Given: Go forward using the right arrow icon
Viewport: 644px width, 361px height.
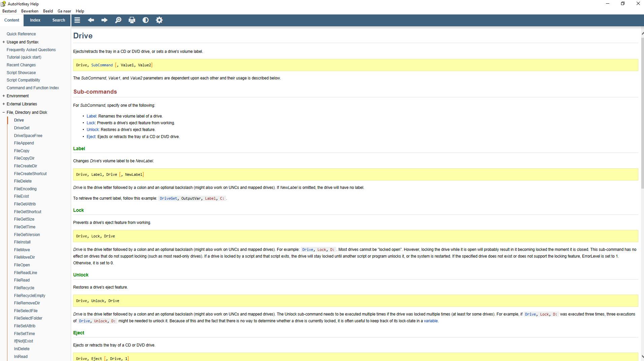Looking at the screenshot, I should pos(104,20).
